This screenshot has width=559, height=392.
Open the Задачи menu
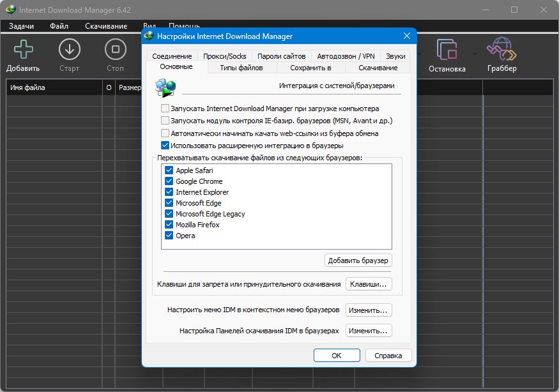21,26
